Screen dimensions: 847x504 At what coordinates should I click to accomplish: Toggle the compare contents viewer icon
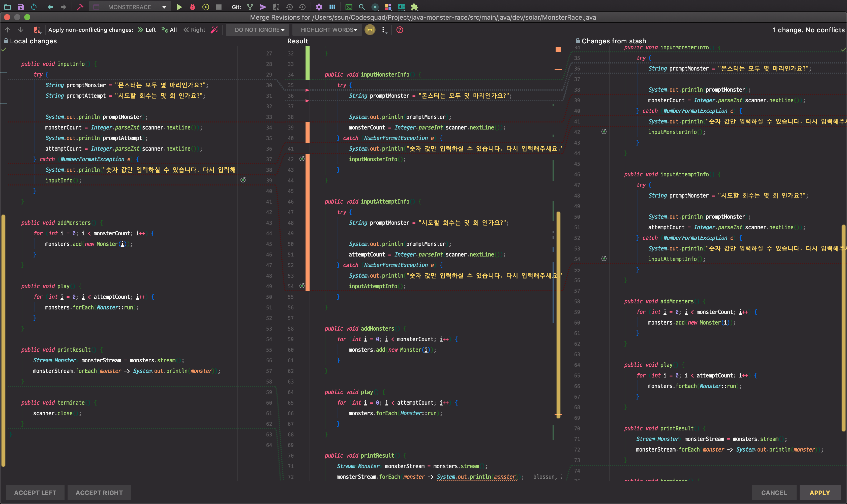tap(37, 30)
